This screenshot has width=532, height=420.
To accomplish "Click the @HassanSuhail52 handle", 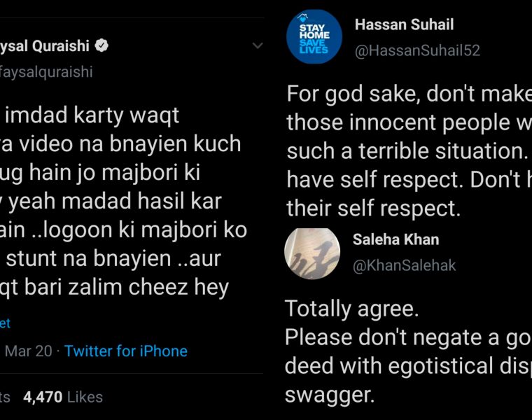I will tap(417, 50).
